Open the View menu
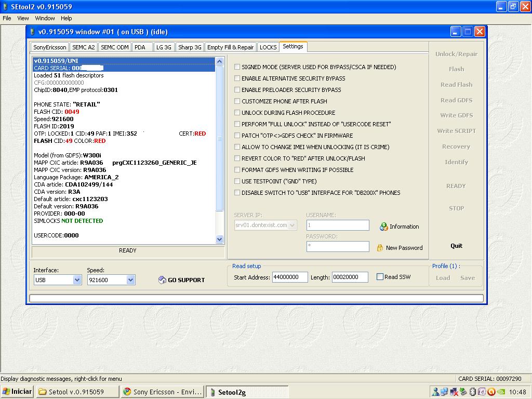The width and height of the screenshot is (532, 399). pyautogui.click(x=23, y=18)
